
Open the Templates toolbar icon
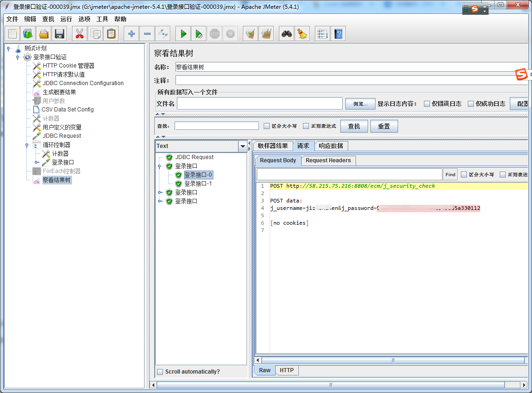click(x=28, y=34)
